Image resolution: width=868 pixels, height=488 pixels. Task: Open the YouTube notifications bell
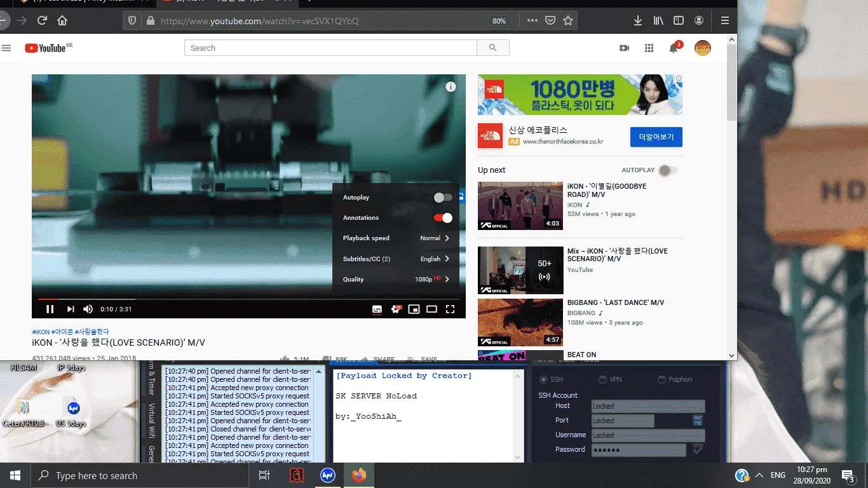coord(674,48)
